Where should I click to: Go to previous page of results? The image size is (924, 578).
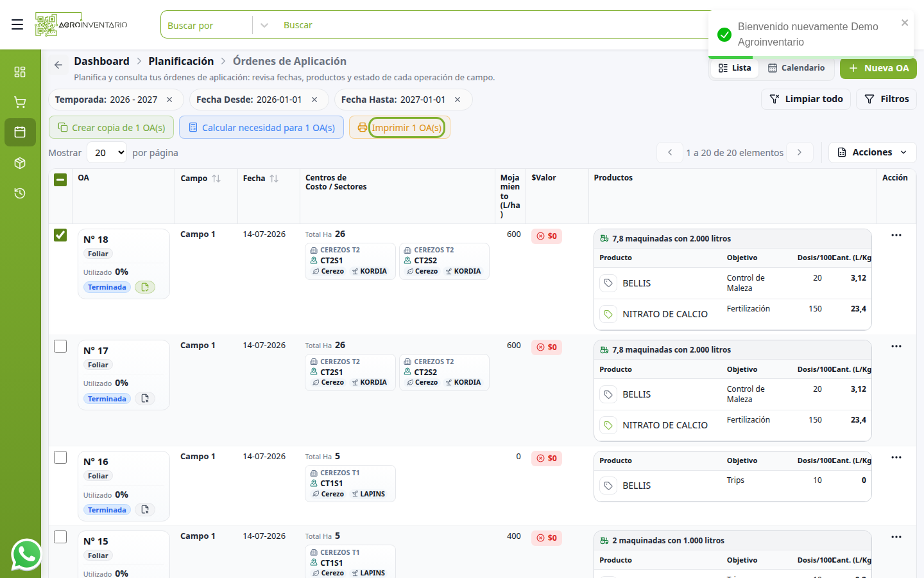tap(670, 152)
